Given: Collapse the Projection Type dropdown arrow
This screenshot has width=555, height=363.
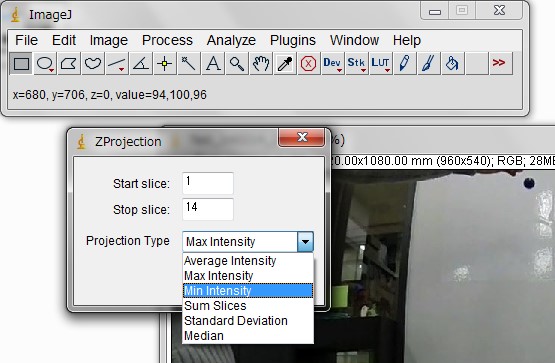Looking at the screenshot, I should (x=305, y=242).
